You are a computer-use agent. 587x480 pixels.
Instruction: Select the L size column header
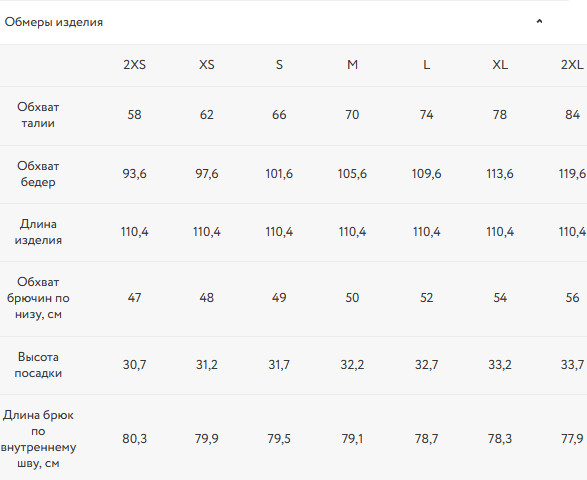[x=426, y=65]
